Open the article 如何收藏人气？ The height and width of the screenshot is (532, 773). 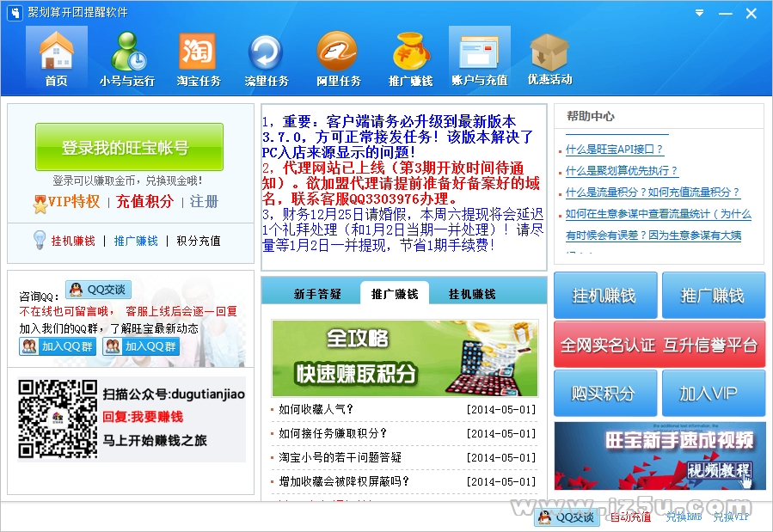point(316,409)
